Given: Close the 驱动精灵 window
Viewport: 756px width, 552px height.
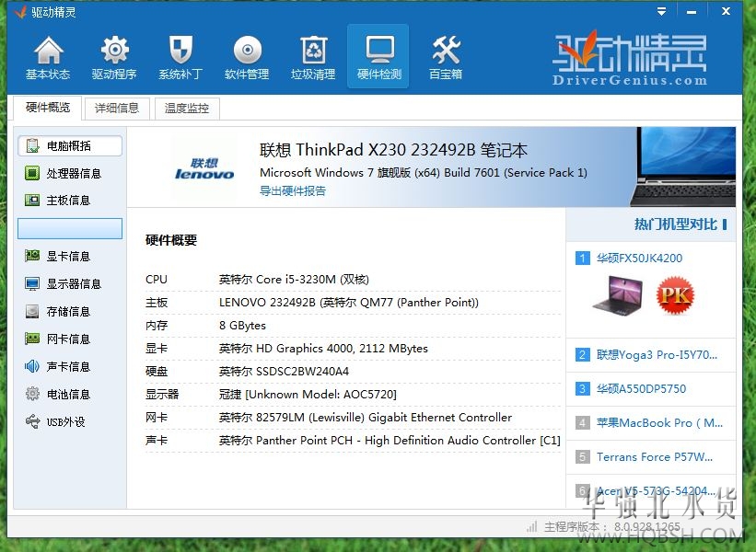Looking at the screenshot, I should point(726,11).
